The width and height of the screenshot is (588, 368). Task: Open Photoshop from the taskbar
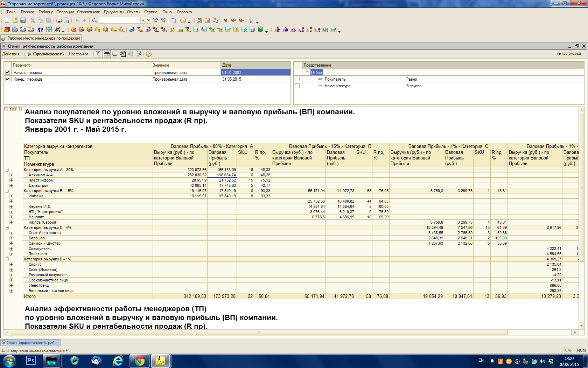(x=31, y=361)
